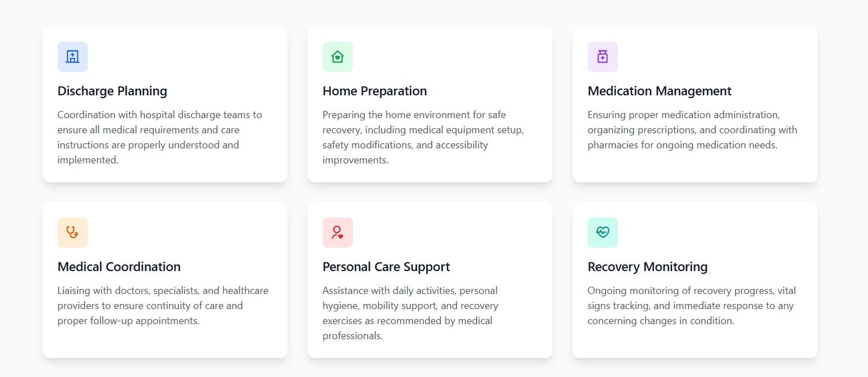Click the purple medicine bottle icon
Viewport: 868px width, 377px height.
[603, 57]
